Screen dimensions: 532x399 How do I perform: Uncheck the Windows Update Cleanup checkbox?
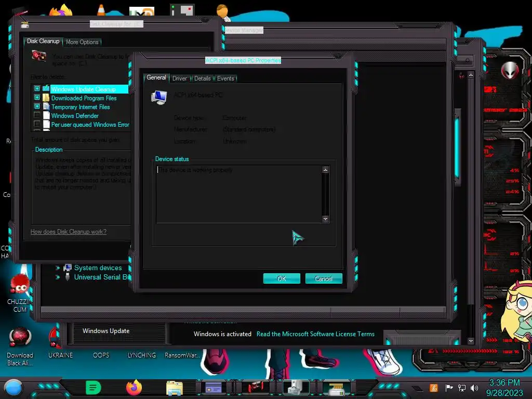pyautogui.click(x=37, y=88)
